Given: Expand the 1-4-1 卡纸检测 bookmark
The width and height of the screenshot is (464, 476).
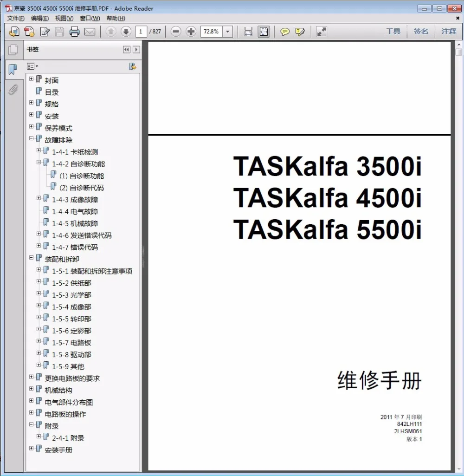Looking at the screenshot, I should pyautogui.click(x=39, y=150).
